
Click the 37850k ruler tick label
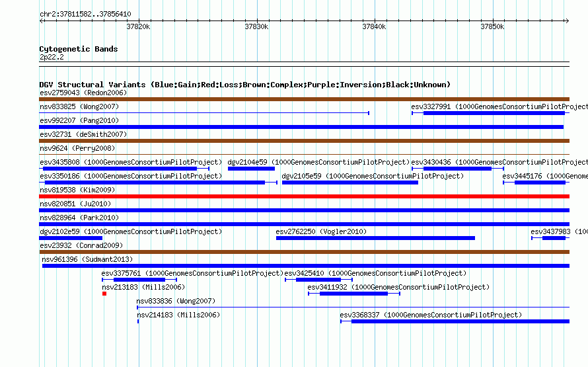pyautogui.click(x=492, y=26)
